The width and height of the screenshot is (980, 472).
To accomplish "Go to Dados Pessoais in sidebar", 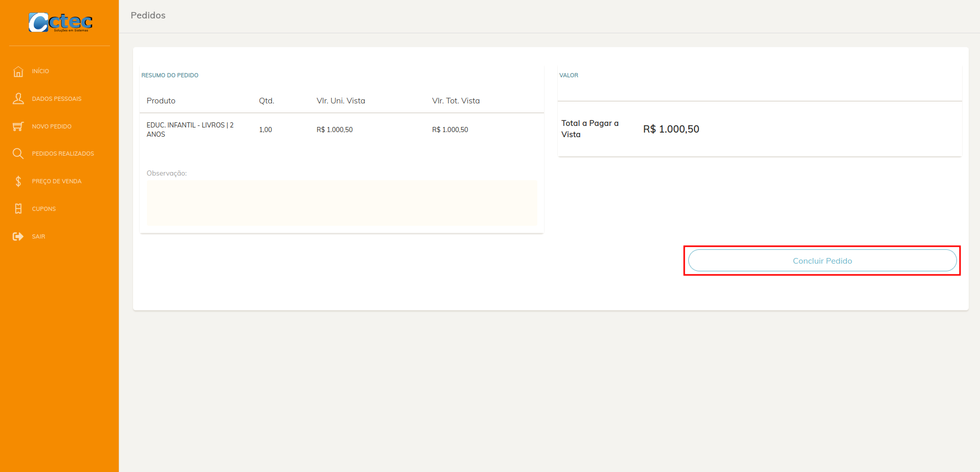I will click(57, 99).
